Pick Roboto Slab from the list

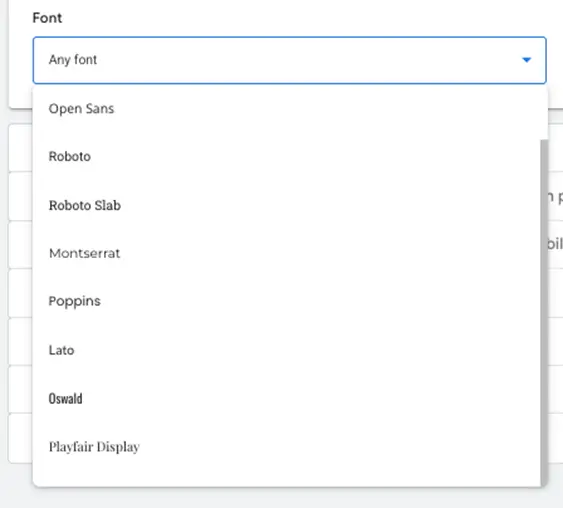coord(287,205)
